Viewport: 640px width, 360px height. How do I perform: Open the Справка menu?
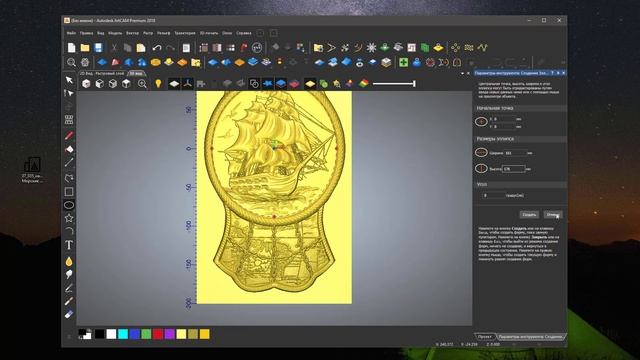coord(244,33)
